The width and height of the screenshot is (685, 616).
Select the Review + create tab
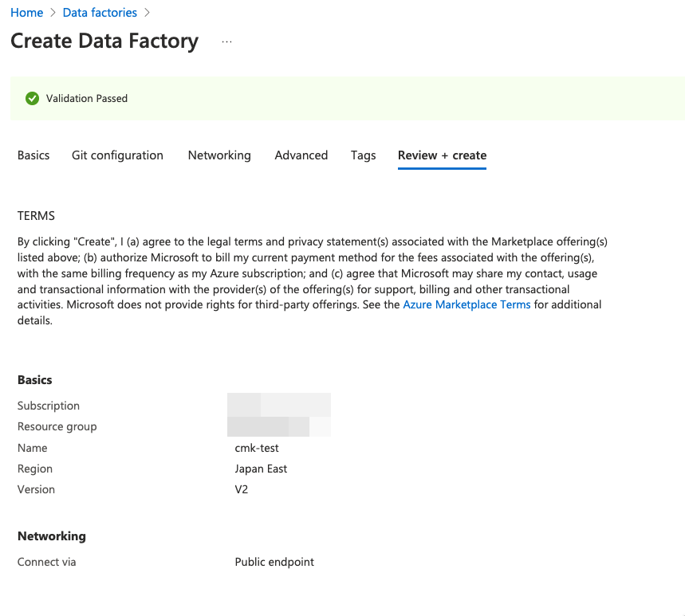point(442,155)
